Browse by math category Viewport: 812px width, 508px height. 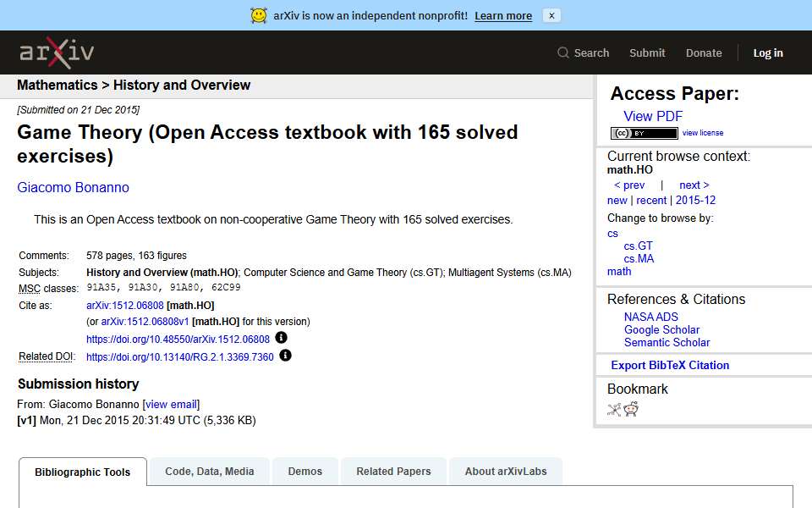point(619,271)
